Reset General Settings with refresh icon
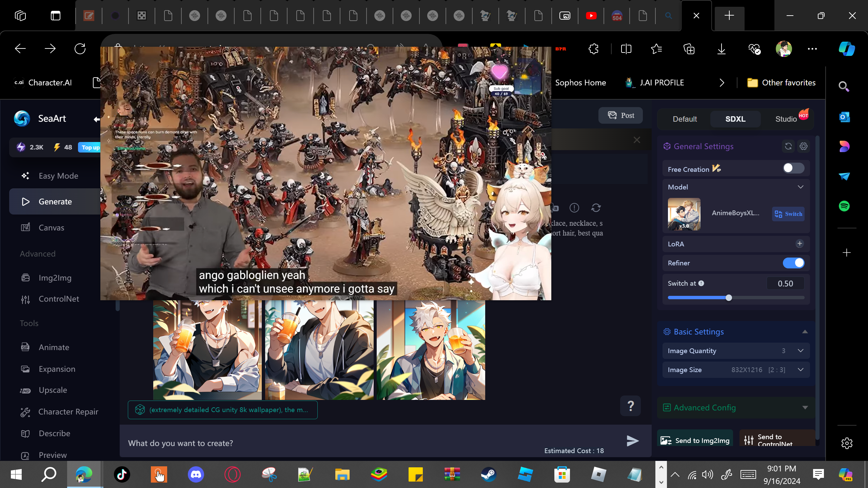This screenshot has height=488, width=868. click(x=788, y=146)
